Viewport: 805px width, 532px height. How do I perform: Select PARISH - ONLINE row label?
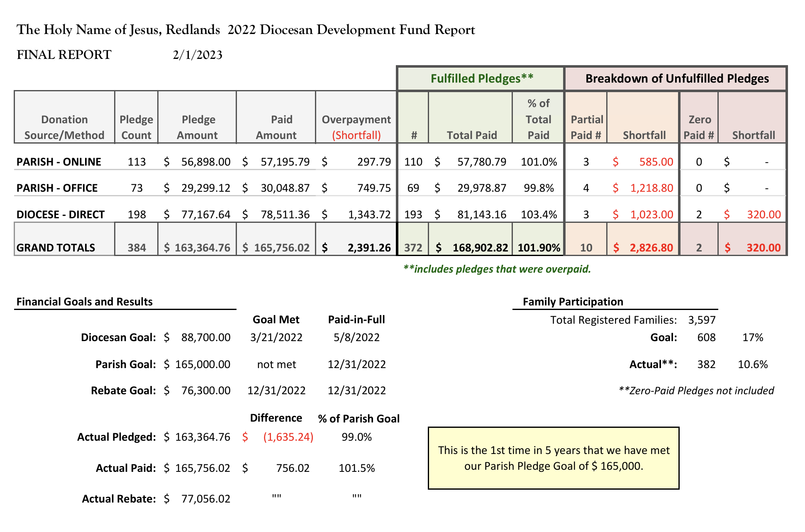click(x=59, y=162)
